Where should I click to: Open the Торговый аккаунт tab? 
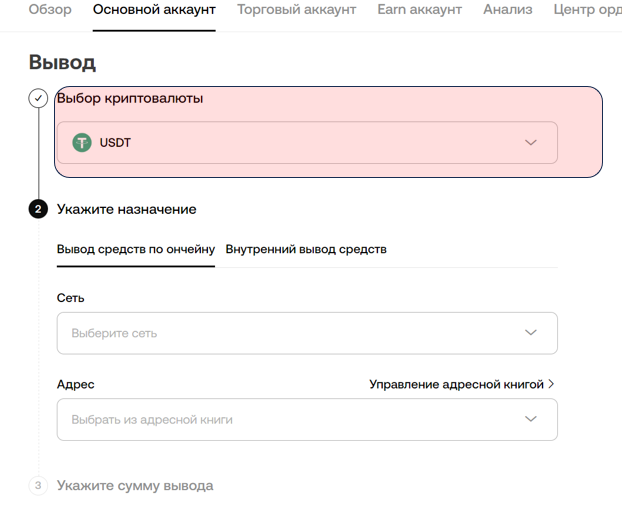(x=296, y=10)
